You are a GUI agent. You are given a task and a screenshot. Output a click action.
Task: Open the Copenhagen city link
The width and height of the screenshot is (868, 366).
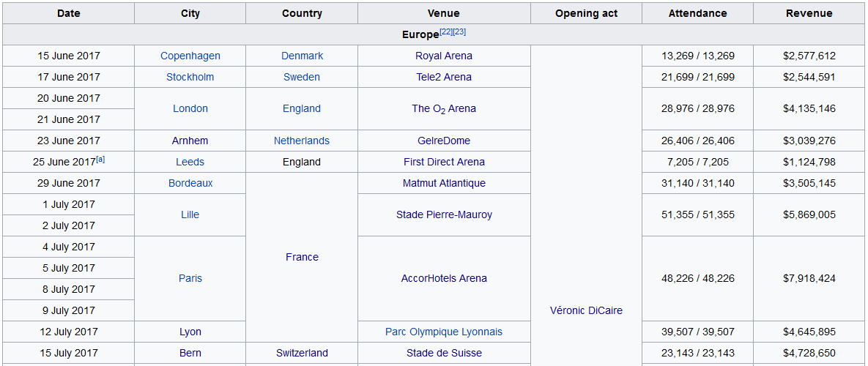click(x=190, y=56)
